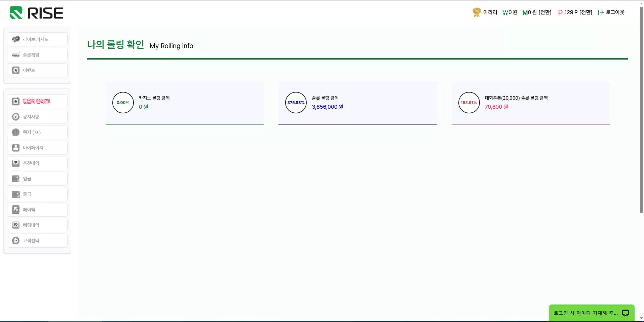
Task: Click the message bubble icon (쪽지)
Action: pos(16,132)
